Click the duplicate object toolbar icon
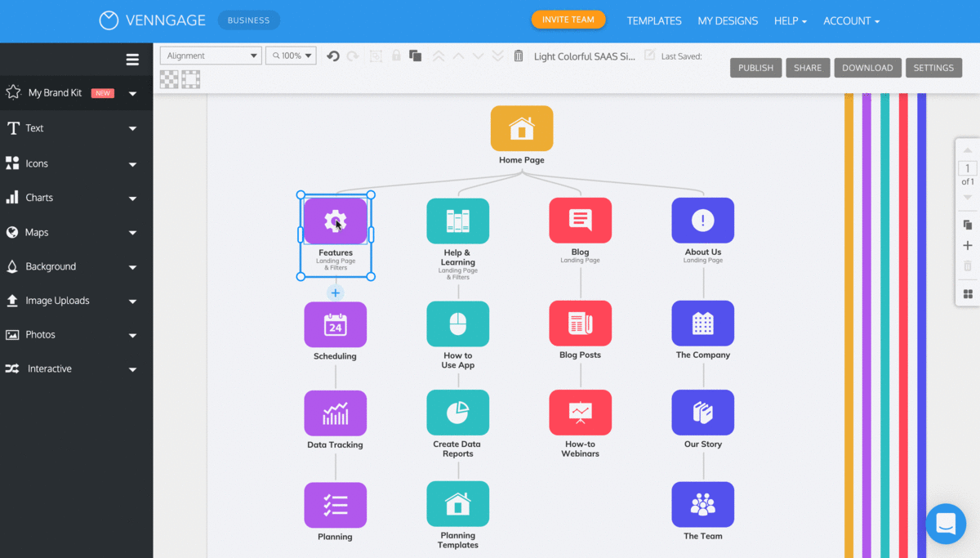The height and width of the screenshot is (558, 980). click(416, 56)
